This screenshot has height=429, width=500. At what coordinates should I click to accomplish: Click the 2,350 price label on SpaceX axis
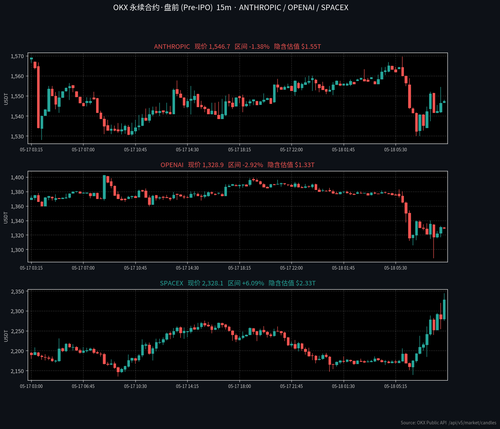[17, 292]
